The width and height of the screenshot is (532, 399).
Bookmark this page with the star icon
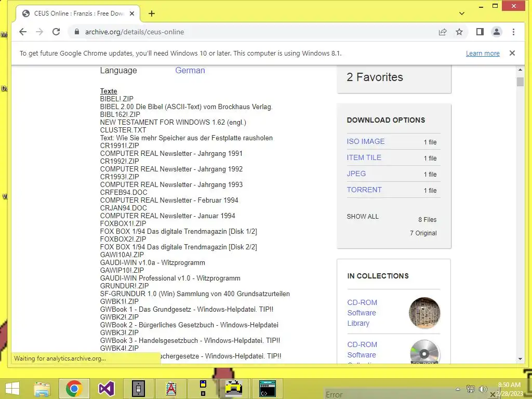click(x=459, y=32)
